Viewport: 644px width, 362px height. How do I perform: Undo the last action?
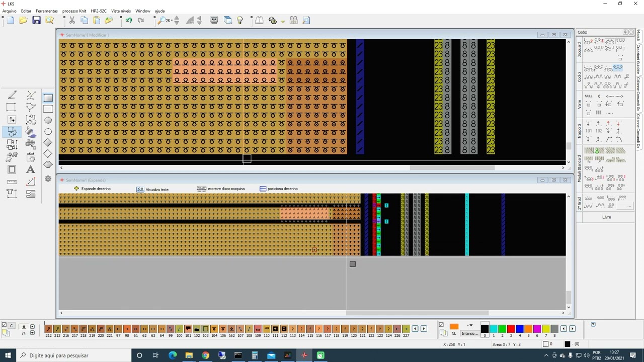coord(129,20)
